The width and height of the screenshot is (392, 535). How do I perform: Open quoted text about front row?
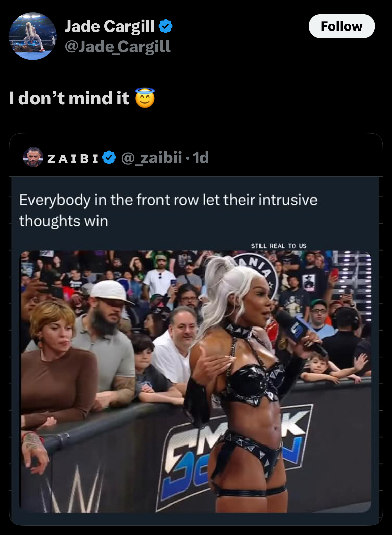[x=168, y=210]
